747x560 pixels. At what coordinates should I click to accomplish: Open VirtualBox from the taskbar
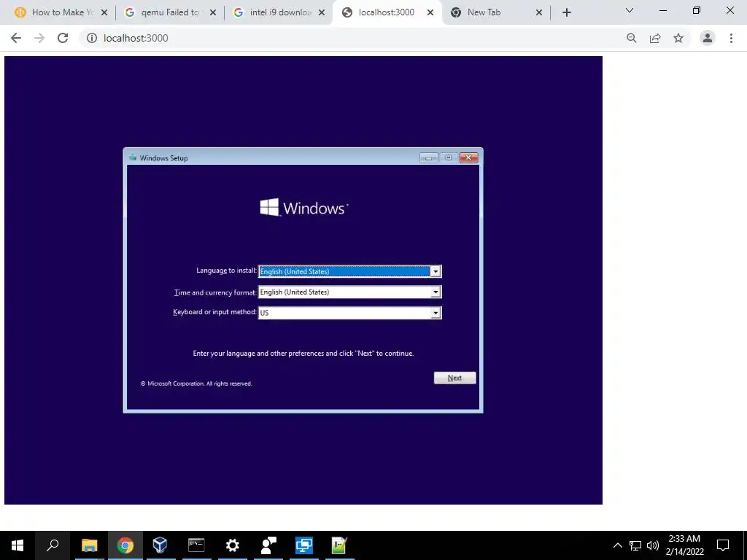click(x=160, y=545)
